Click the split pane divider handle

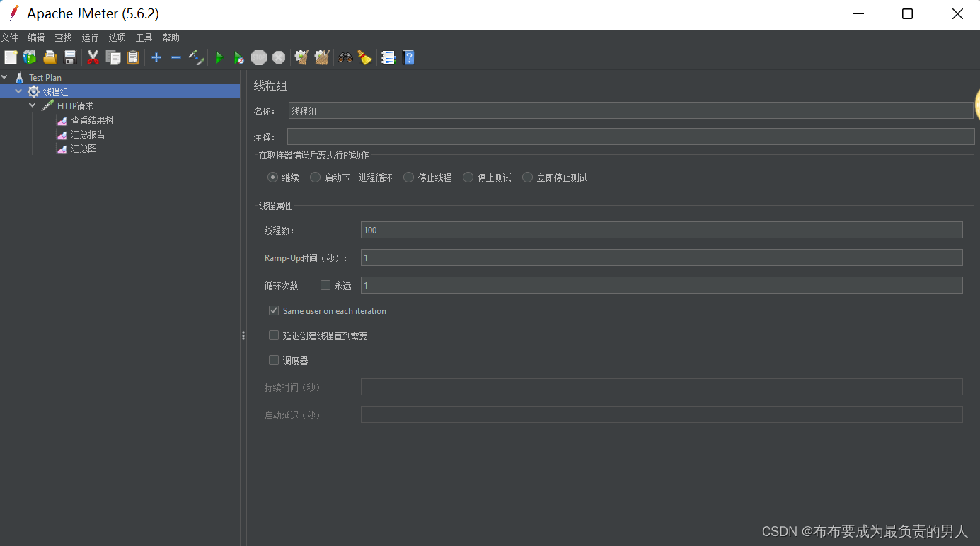click(x=243, y=336)
